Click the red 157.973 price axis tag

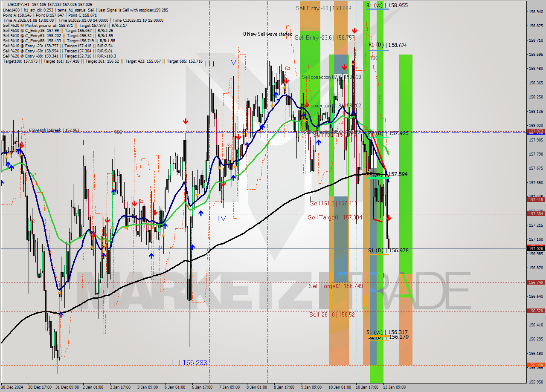pos(536,131)
